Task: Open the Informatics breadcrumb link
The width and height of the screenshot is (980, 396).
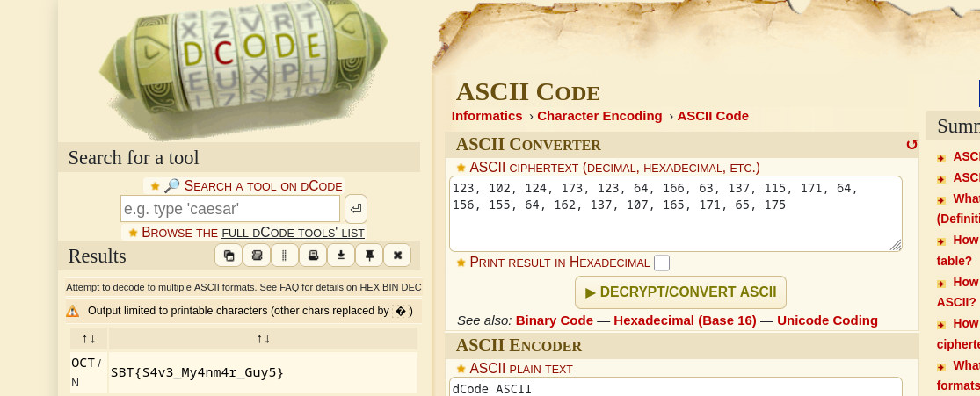Action: click(487, 116)
